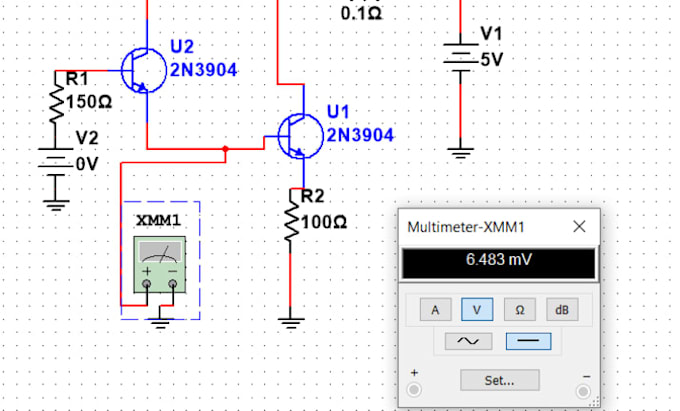Image resolution: width=680 pixels, height=411 pixels.
Task: Select the ground symbol below R2
Action: (x=291, y=323)
